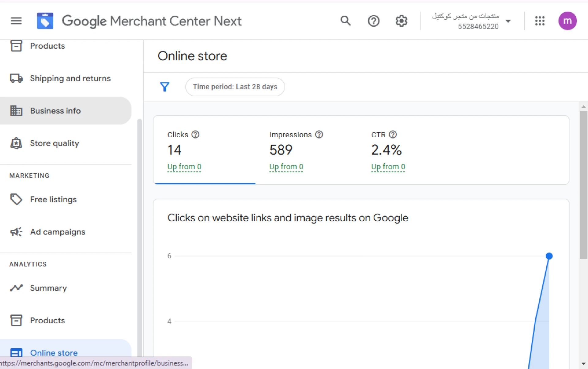This screenshot has height=369, width=588.
Task: Click the blue filter funnel icon
Action: coord(165,87)
